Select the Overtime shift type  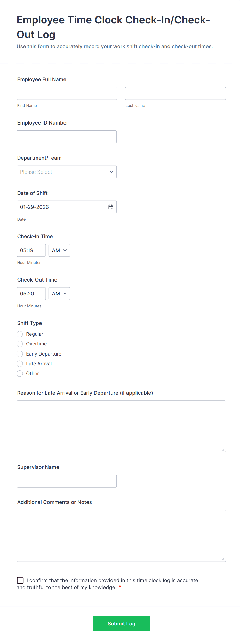tap(20, 344)
